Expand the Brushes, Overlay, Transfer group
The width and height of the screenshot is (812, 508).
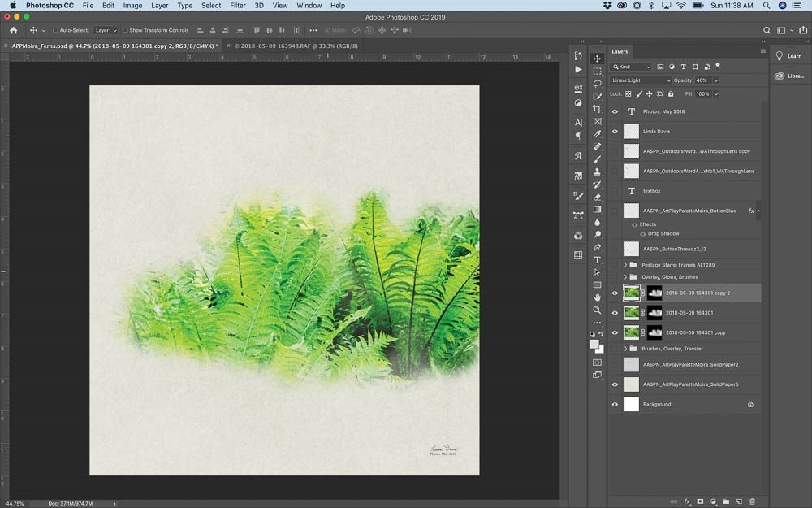pyautogui.click(x=625, y=349)
